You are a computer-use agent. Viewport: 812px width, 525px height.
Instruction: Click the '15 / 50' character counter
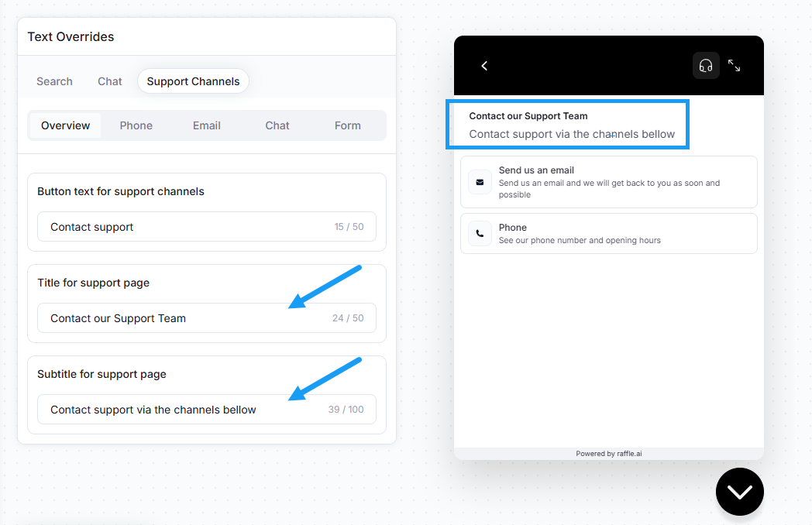pyautogui.click(x=349, y=227)
